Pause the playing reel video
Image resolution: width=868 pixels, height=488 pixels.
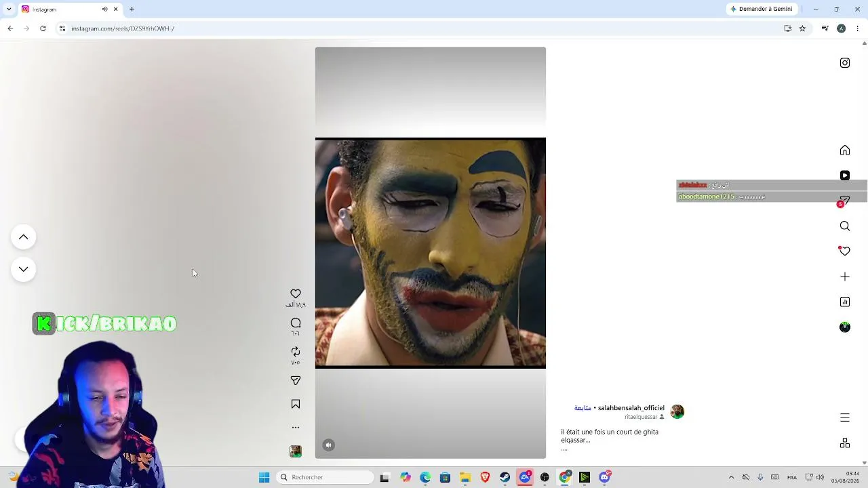pos(431,253)
